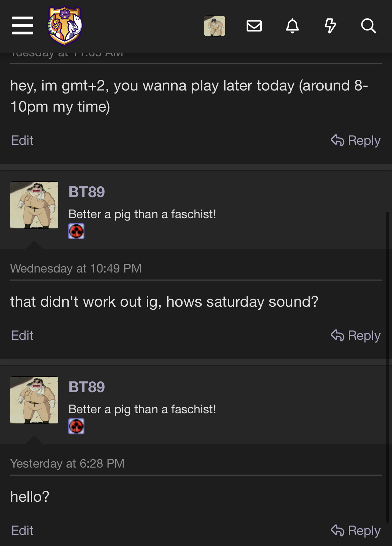The height and width of the screenshot is (546, 392).
Task: Open the search magnifier icon
Action: click(x=369, y=26)
